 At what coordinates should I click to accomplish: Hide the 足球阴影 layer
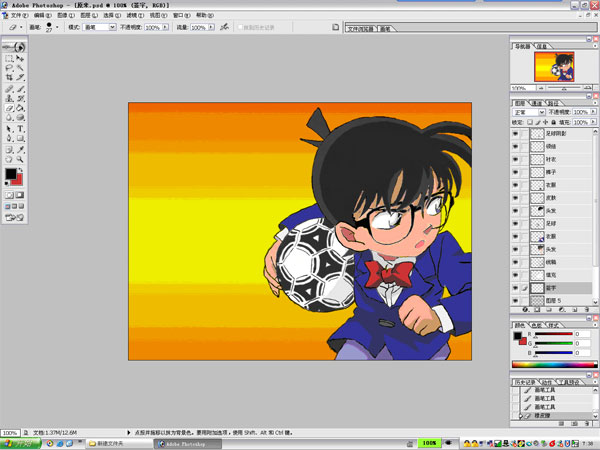515,134
